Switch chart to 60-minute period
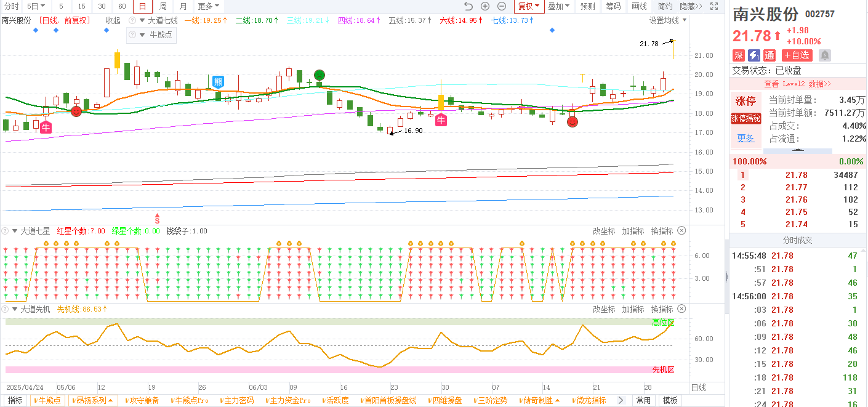Screen dimensions: 868x407 122,6
